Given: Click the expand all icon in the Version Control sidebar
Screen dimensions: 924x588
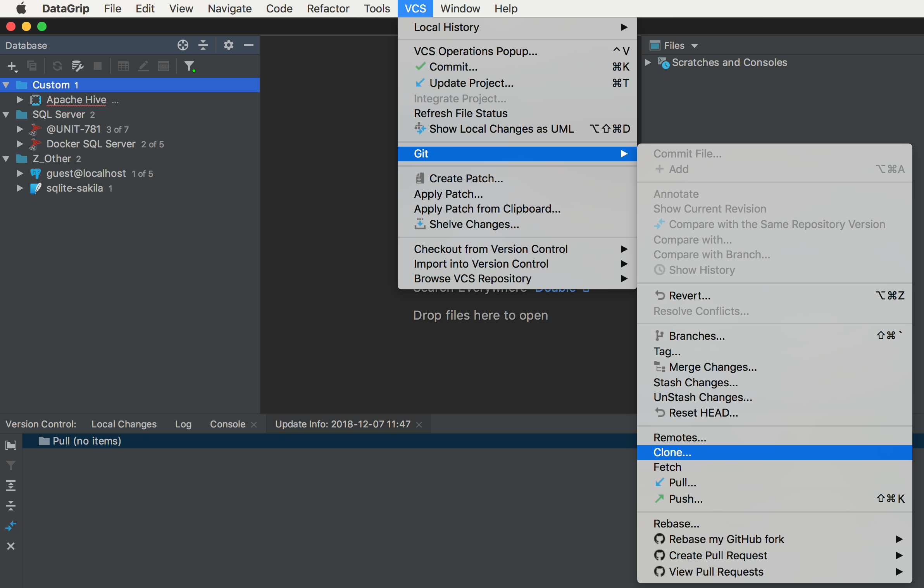Looking at the screenshot, I should [11, 485].
